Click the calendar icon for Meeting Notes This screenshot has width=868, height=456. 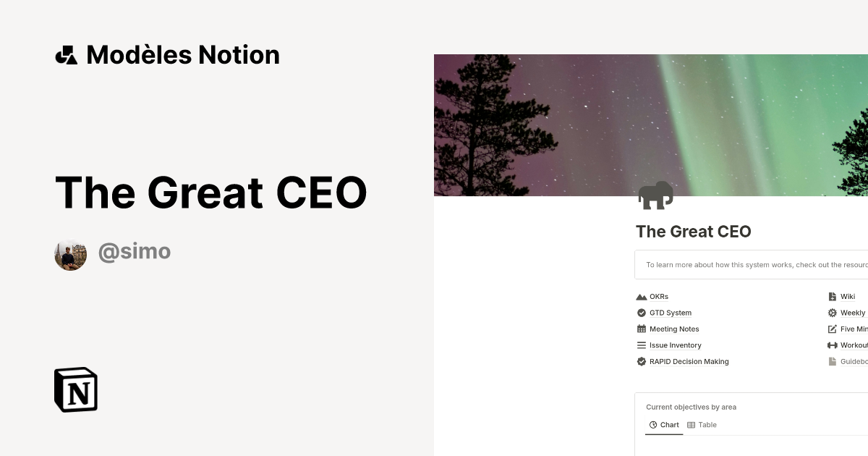click(641, 329)
